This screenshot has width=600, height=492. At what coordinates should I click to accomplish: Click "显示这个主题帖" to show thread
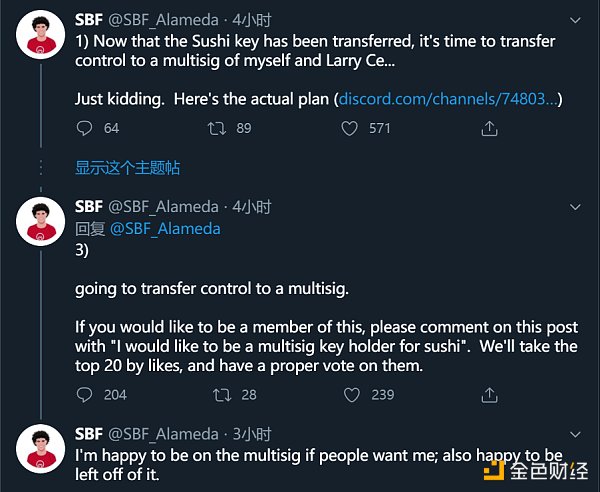(x=128, y=167)
